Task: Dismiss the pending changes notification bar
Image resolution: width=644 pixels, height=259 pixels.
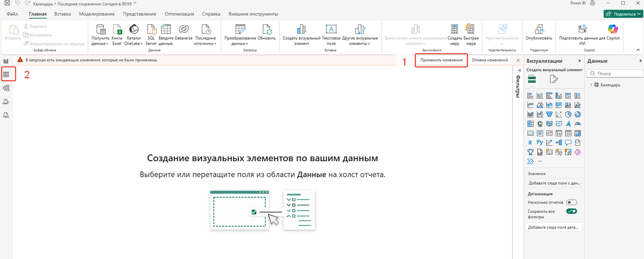Action: [x=518, y=60]
